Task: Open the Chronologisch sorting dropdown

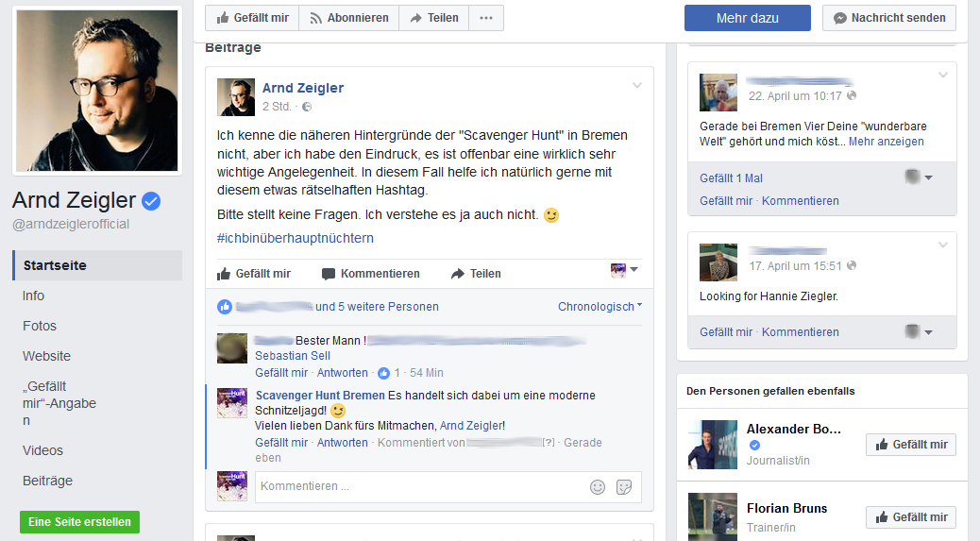Action: click(600, 307)
